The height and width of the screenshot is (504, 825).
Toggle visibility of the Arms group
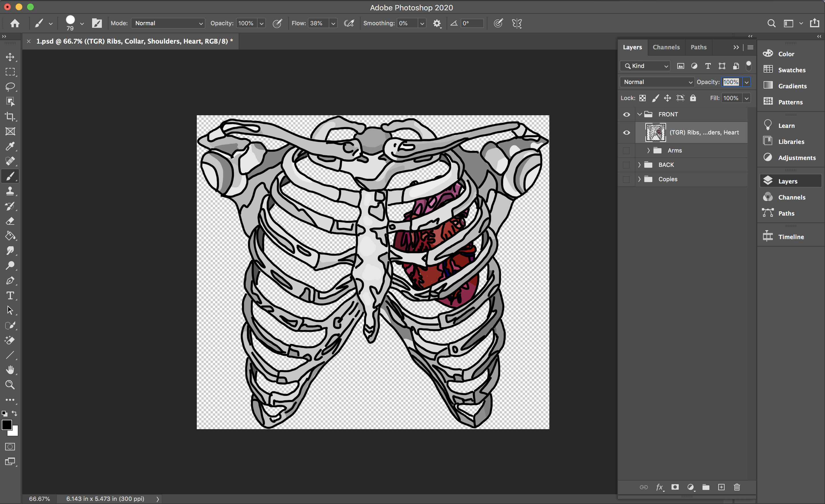pos(626,151)
